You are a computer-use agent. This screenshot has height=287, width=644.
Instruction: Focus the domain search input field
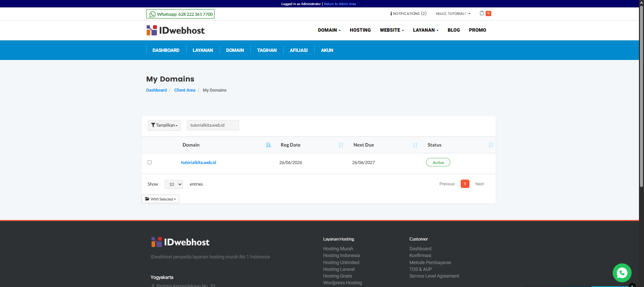[x=213, y=125]
